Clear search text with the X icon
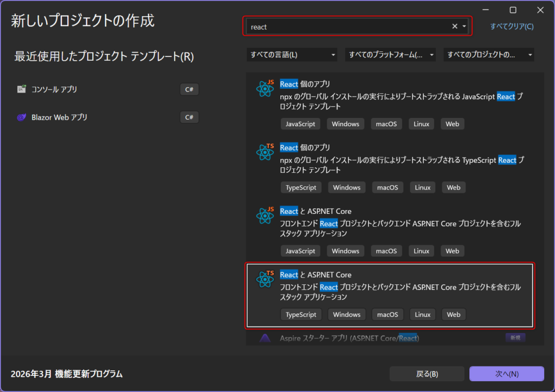Image resolution: width=555 pixels, height=392 pixels. pos(455,27)
